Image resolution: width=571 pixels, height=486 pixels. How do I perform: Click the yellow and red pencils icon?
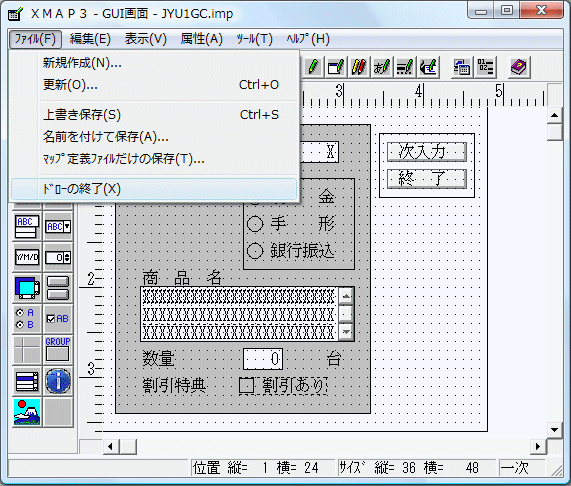[359, 67]
